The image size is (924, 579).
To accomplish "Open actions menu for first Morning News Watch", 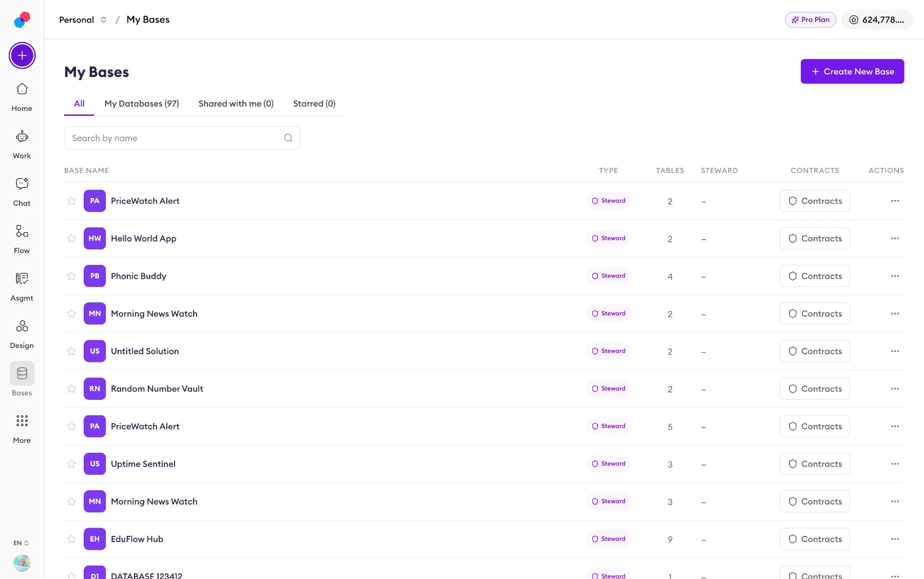I will pyautogui.click(x=895, y=314).
